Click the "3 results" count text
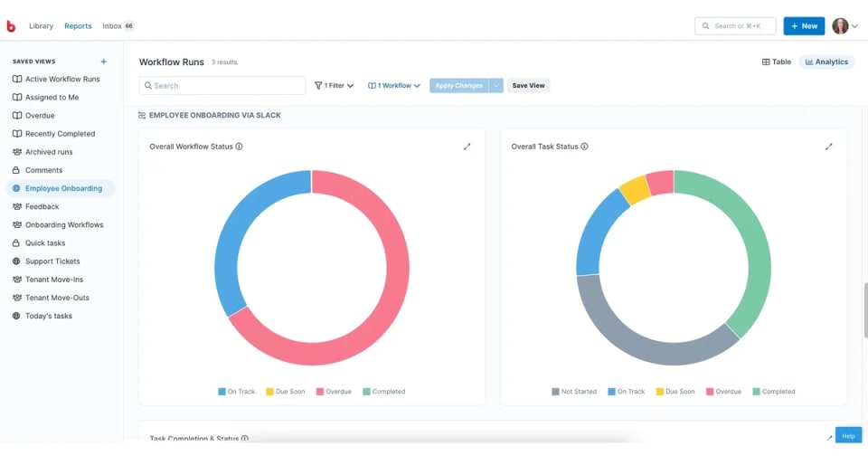This screenshot has height=456, width=868. [x=224, y=62]
